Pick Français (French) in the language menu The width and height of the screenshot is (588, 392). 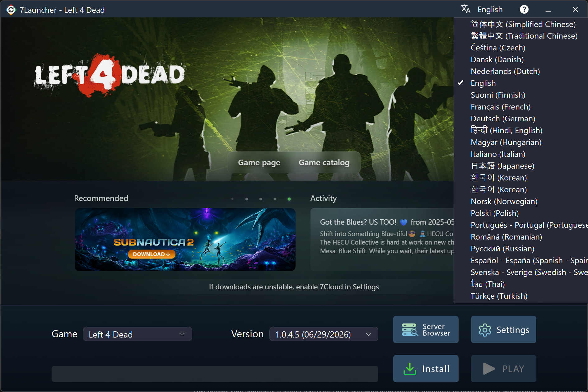point(521,107)
